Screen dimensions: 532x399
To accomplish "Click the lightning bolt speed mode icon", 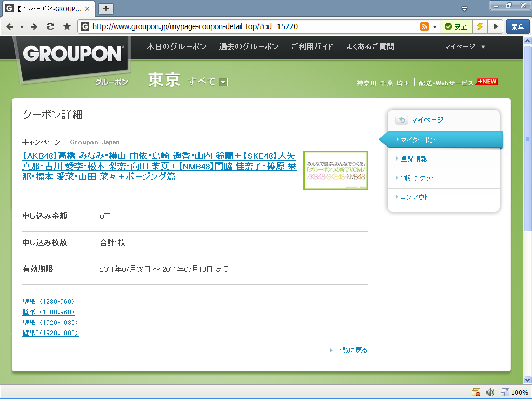I will coord(480,26).
